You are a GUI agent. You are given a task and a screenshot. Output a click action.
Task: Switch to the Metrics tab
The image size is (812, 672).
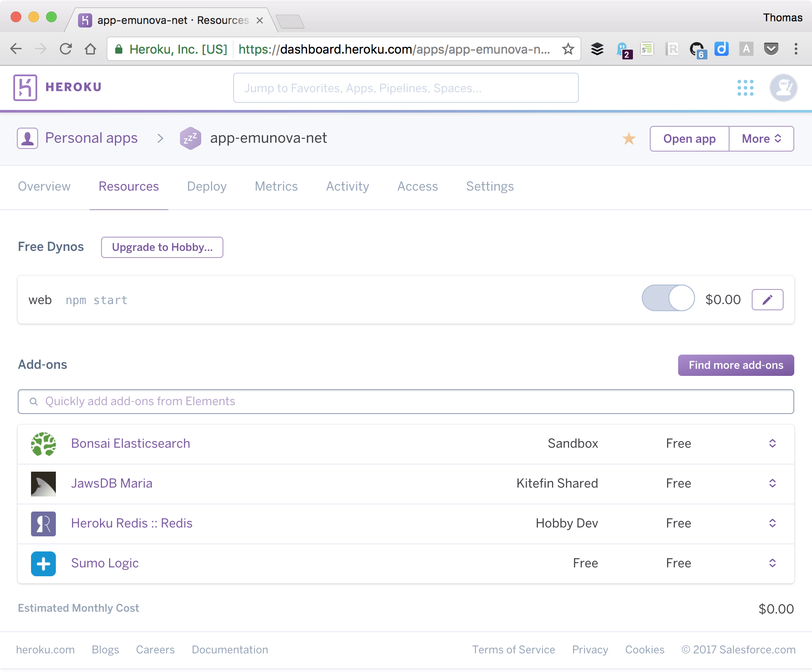pos(276,187)
